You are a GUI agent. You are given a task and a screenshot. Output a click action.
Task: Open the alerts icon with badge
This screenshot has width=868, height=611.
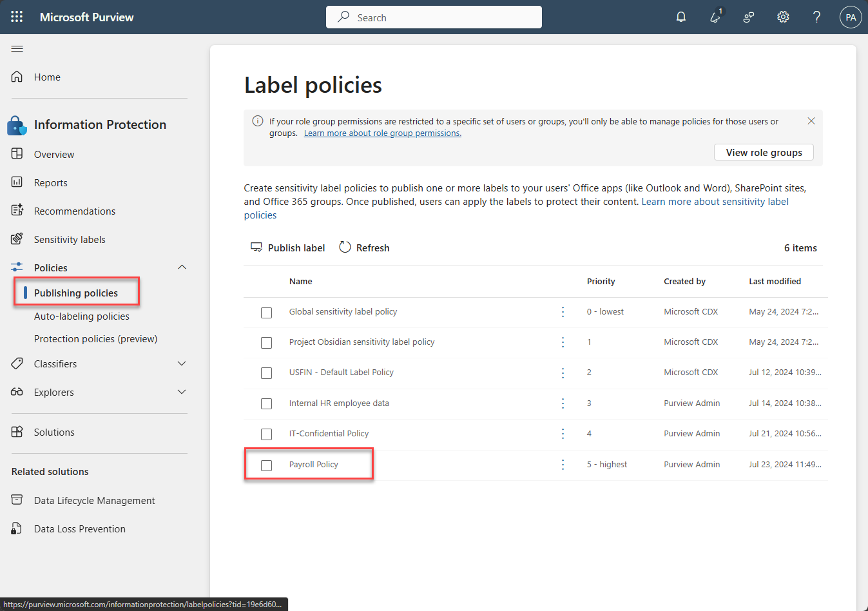click(x=715, y=18)
